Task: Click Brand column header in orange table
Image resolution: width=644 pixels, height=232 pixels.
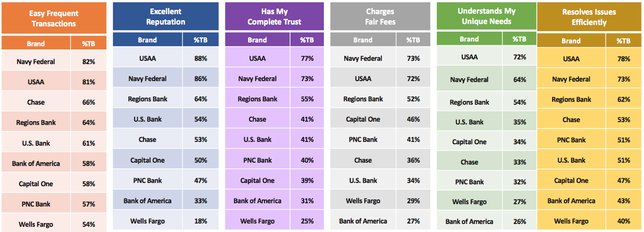Action: (36, 43)
